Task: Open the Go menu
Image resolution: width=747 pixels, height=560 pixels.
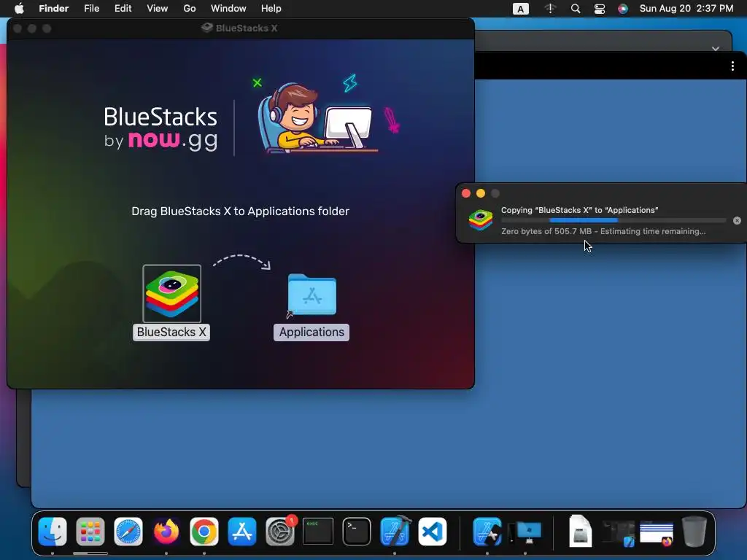Action: [x=190, y=8]
